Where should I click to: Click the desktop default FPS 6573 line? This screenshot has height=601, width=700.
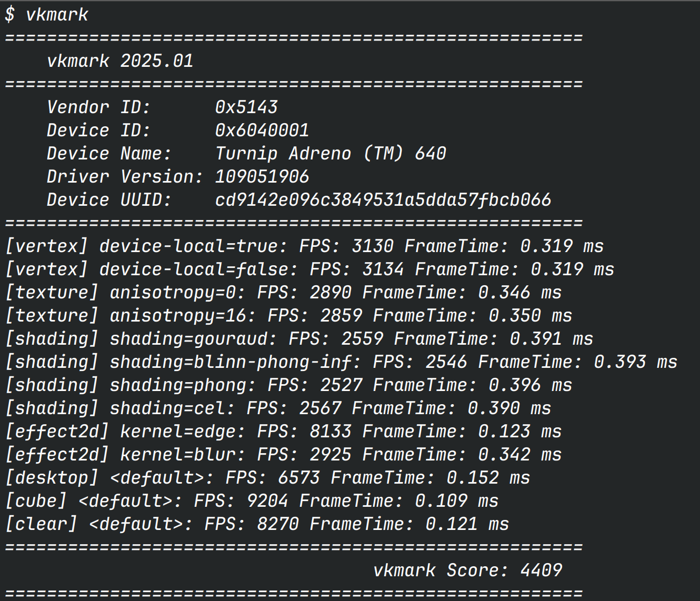267,478
